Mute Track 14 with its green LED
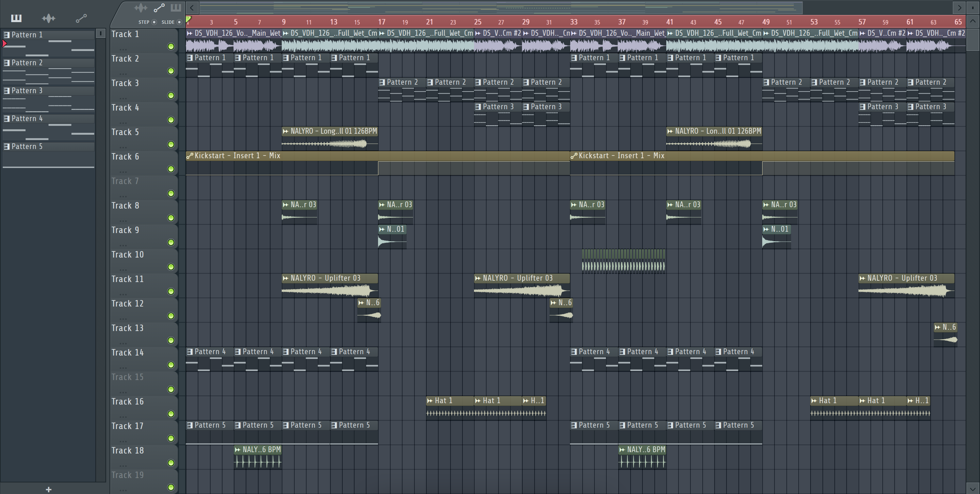Screen dimensions: 980x494 point(171,365)
